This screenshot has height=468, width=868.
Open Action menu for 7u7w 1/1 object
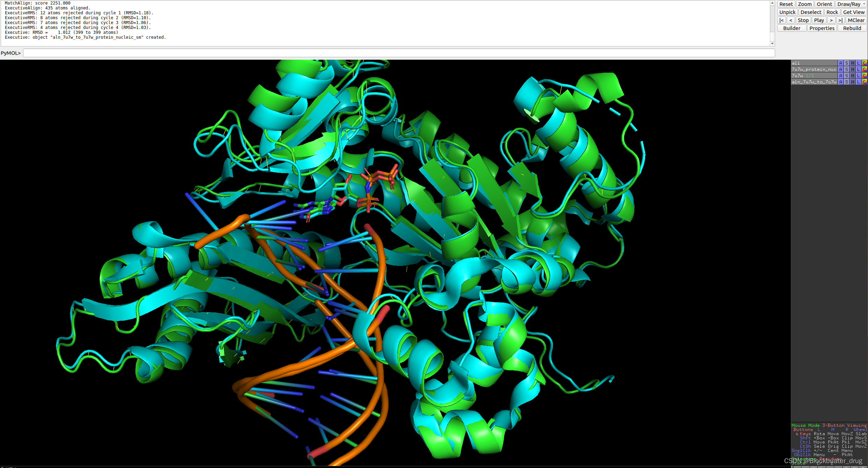[x=841, y=76]
